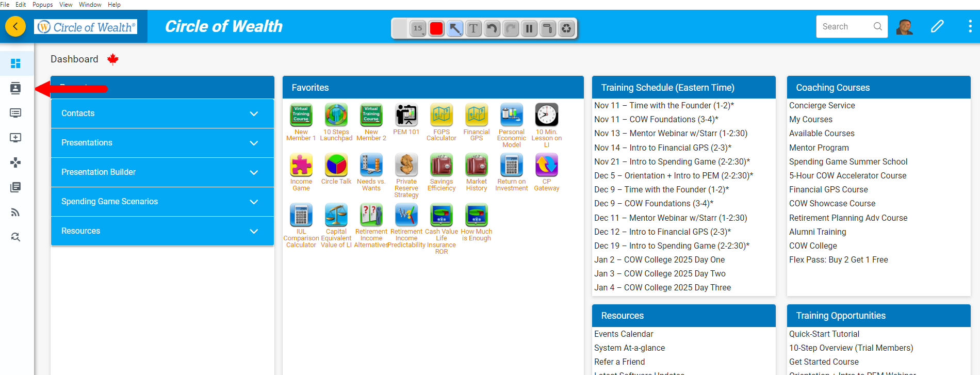980x375 pixels.
Task: Open the Popups menu
Action: coord(43,5)
